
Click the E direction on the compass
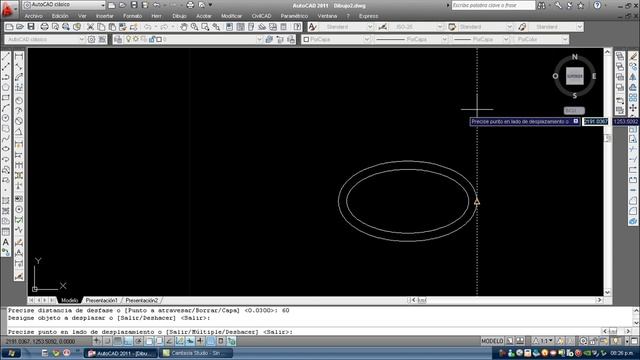pos(594,76)
